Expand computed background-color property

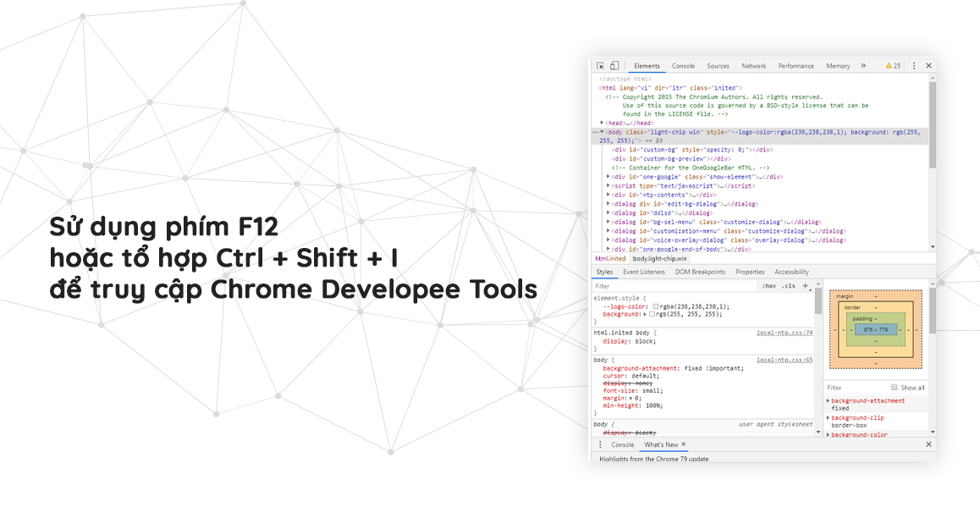[x=829, y=434]
